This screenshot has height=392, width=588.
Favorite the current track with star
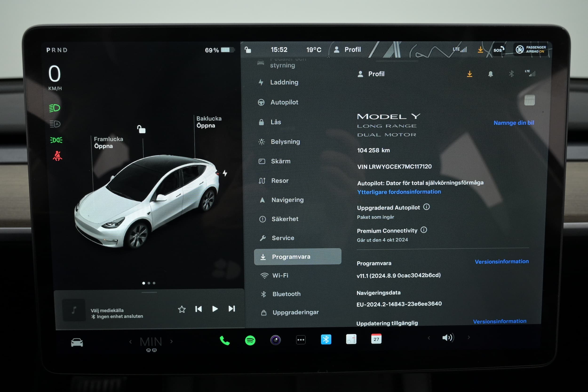[182, 309]
